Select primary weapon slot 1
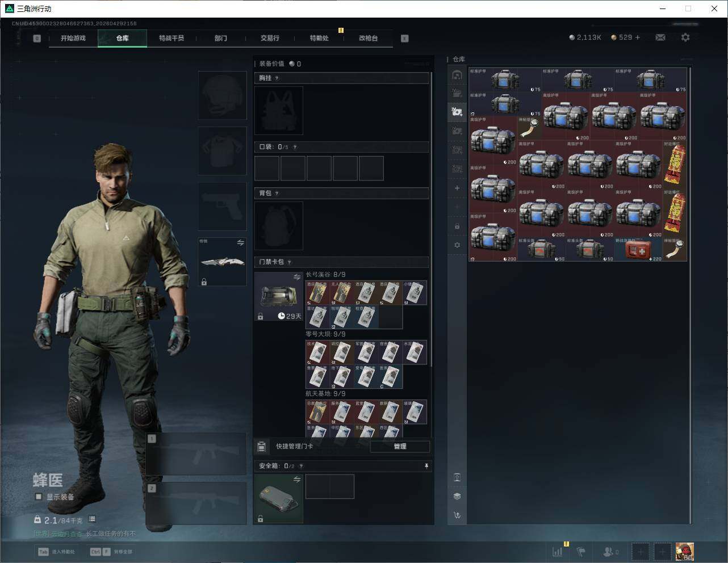This screenshot has height=563, width=728. coord(196,454)
